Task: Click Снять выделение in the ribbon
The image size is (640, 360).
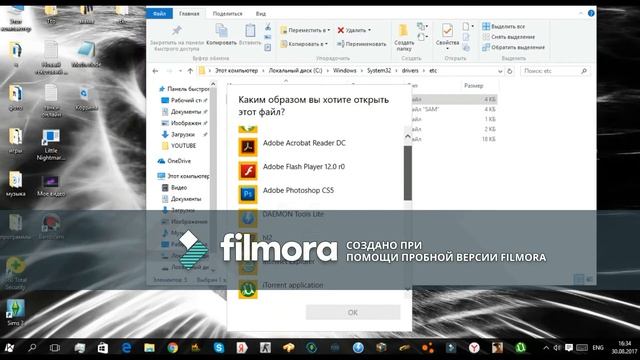Action: (x=509, y=37)
